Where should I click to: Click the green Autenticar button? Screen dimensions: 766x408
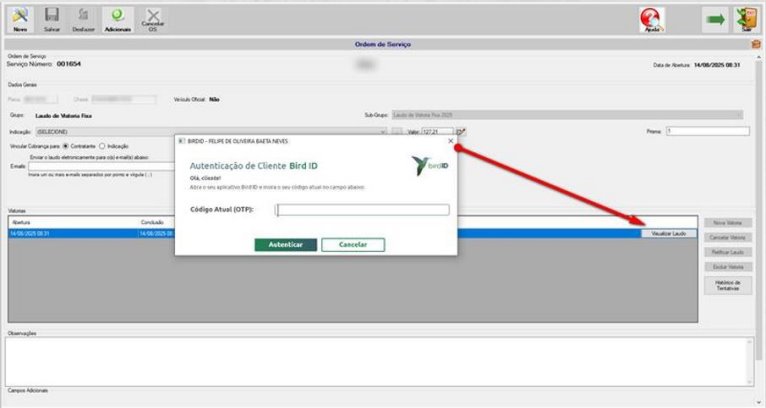(286, 244)
